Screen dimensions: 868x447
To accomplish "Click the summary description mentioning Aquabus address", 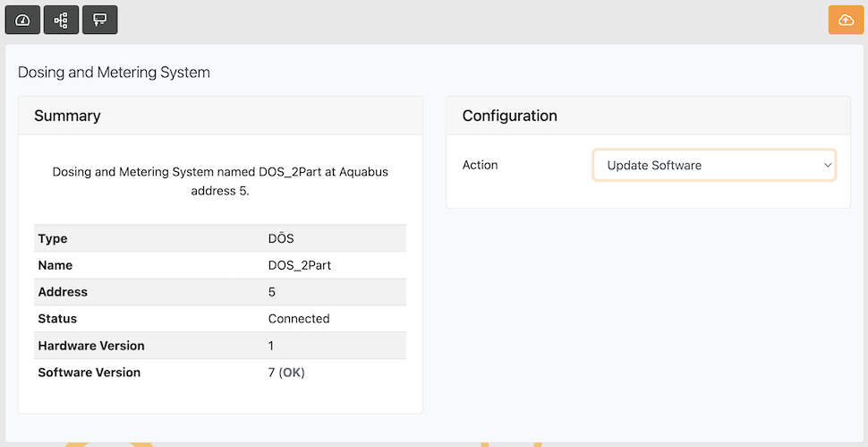I will click(x=220, y=181).
